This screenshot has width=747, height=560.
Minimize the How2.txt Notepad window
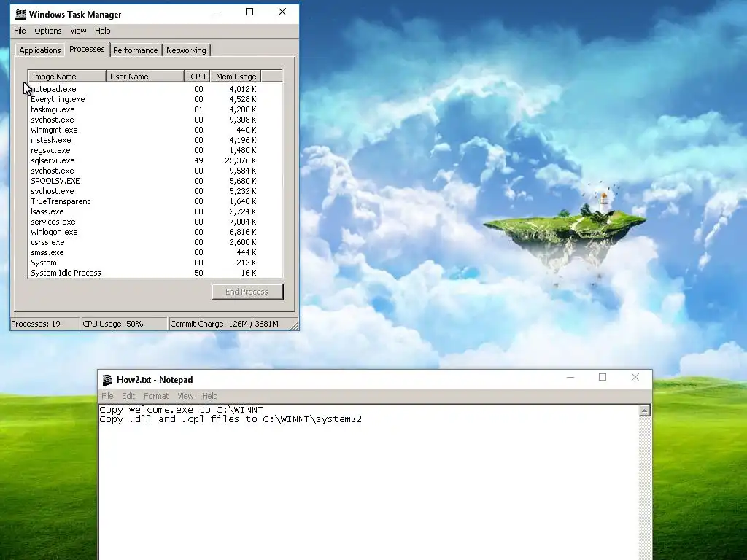pyautogui.click(x=570, y=378)
